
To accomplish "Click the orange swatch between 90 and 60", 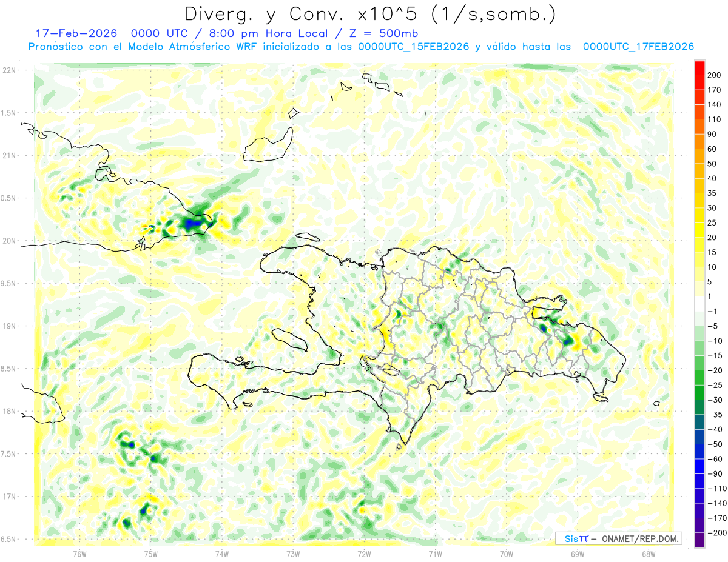I will (699, 141).
